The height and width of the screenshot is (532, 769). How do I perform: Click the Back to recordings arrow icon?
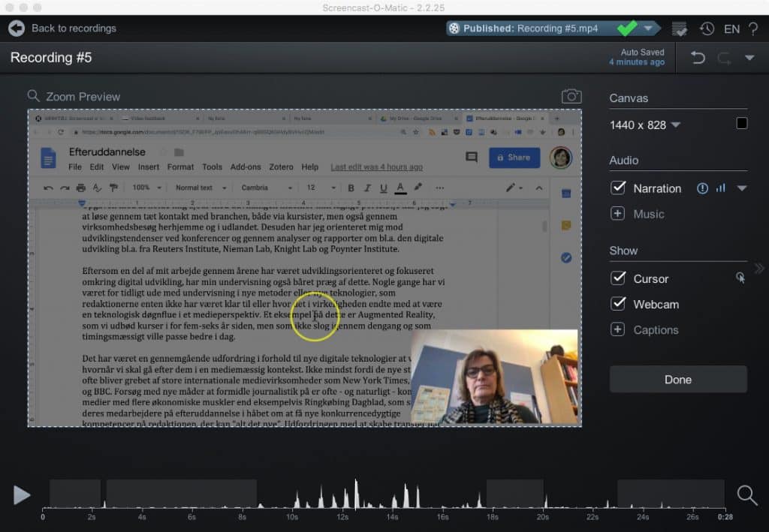[17, 29]
